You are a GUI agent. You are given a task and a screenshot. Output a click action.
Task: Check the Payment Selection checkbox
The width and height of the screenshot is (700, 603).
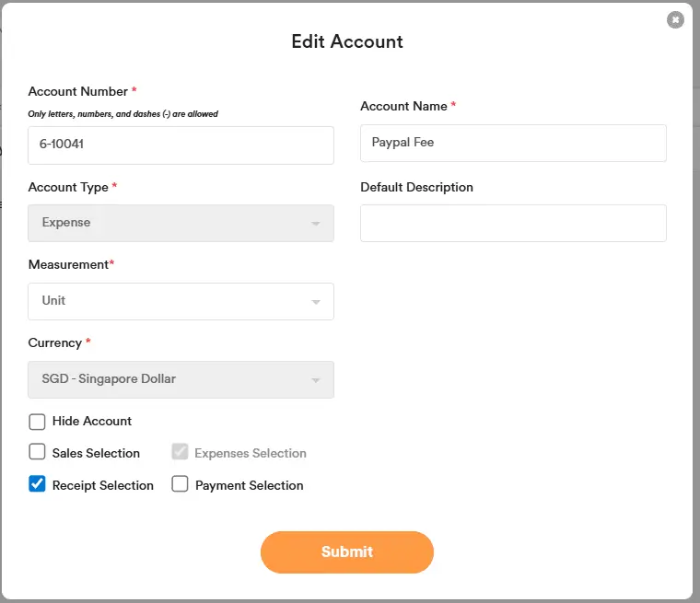coord(181,484)
